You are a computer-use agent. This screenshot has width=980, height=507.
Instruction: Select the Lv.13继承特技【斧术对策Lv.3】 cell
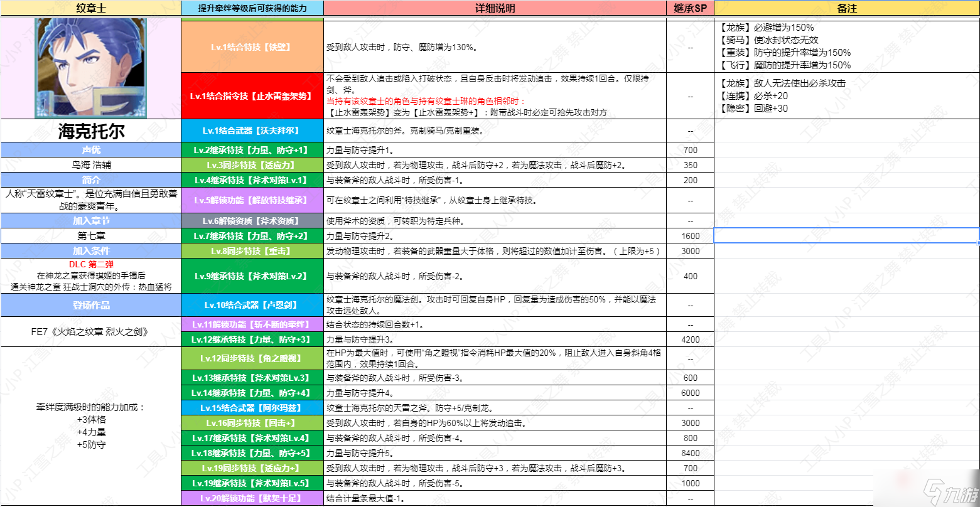click(252, 378)
